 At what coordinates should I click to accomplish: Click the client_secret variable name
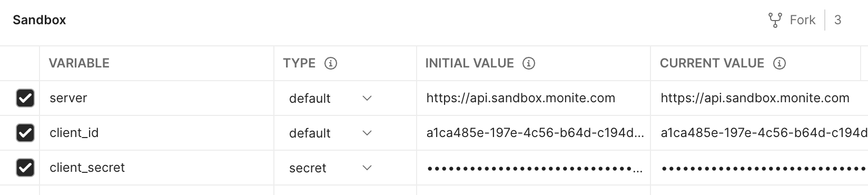pyautogui.click(x=87, y=168)
